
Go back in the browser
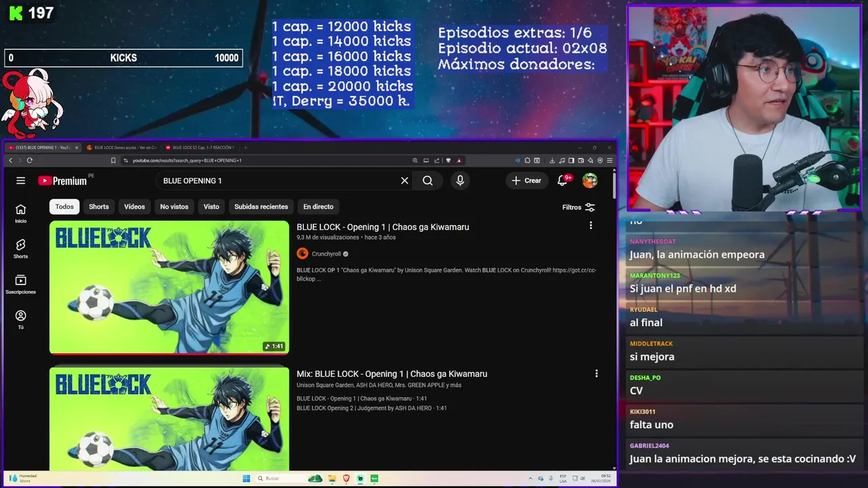click(10, 161)
